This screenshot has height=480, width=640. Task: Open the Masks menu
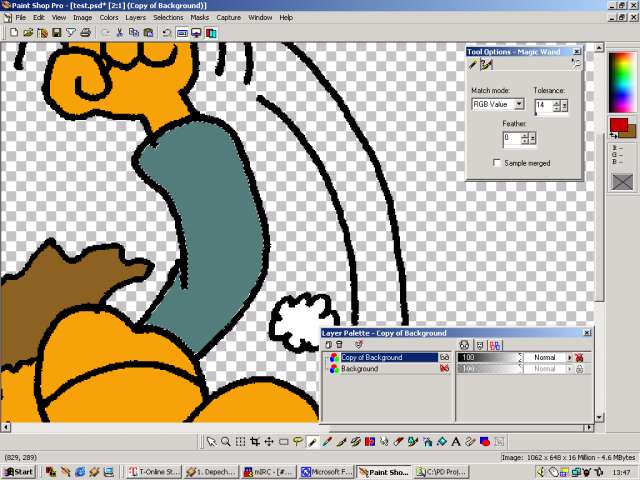[x=200, y=18]
